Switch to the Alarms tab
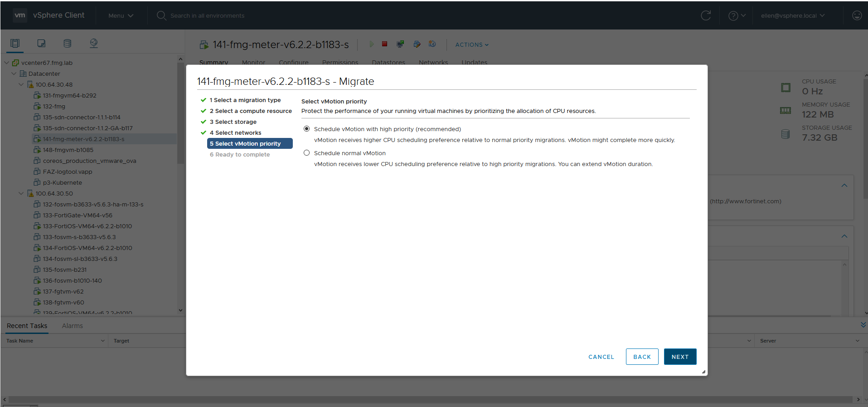 [x=73, y=326]
